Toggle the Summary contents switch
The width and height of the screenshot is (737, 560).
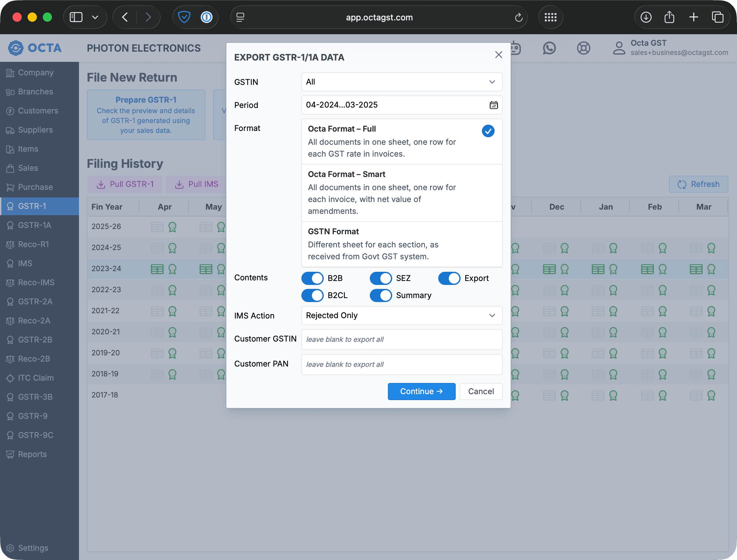point(380,295)
